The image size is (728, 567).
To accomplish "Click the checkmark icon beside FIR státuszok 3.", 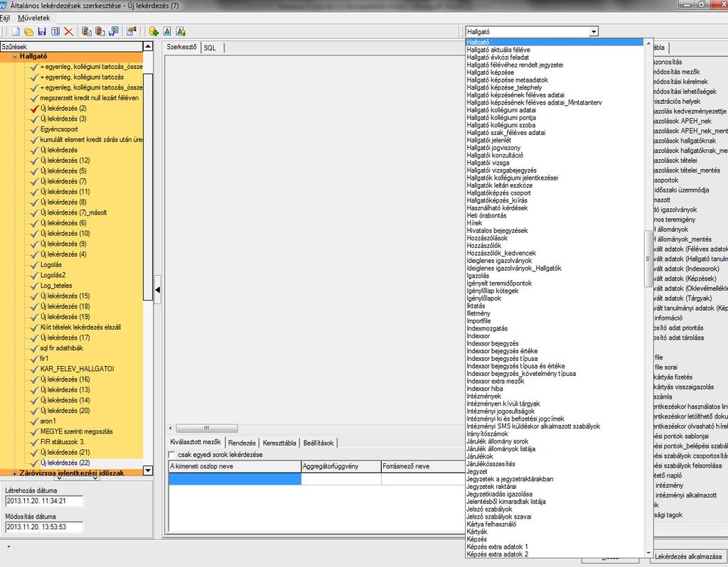I will pos(34,443).
